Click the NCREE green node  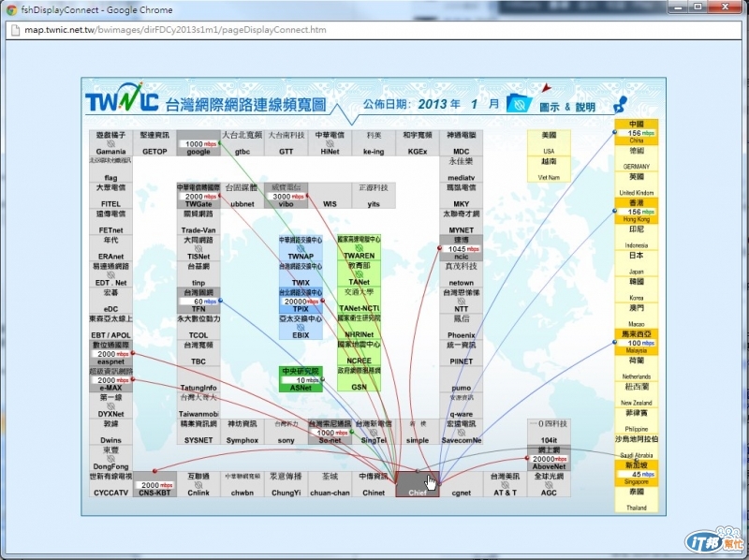coord(359,353)
